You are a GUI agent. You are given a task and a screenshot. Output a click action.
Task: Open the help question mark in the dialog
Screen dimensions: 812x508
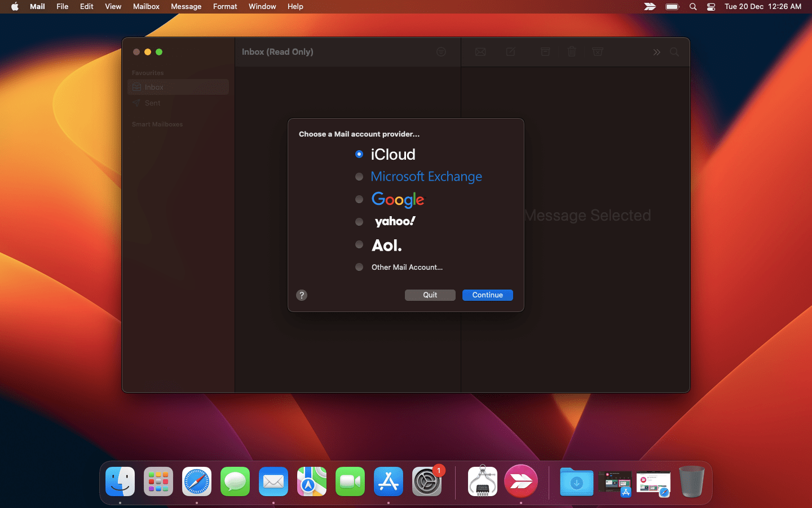coord(301,295)
